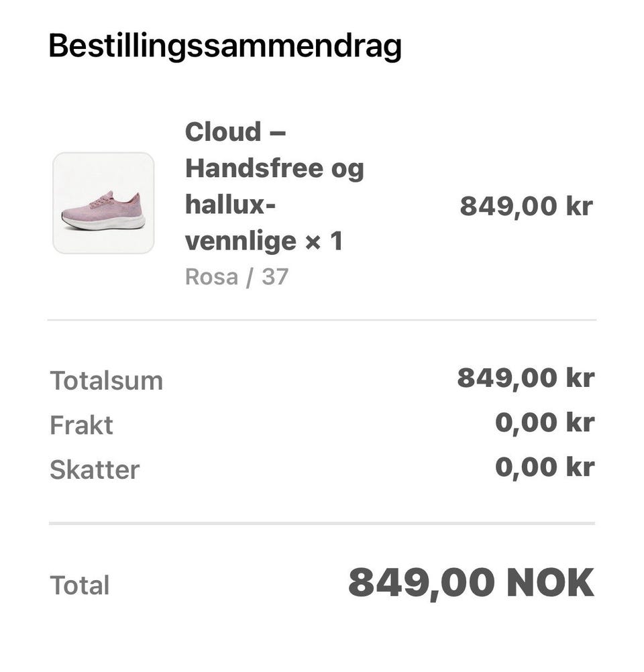The height and width of the screenshot is (672, 644).
Task: Select the Total label
Action: (x=80, y=585)
